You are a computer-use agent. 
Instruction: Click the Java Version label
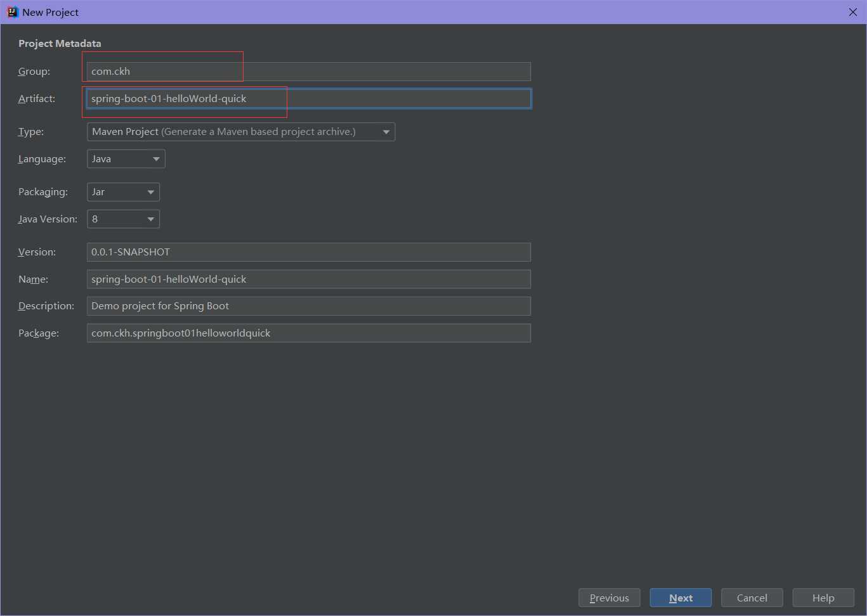[x=48, y=219]
